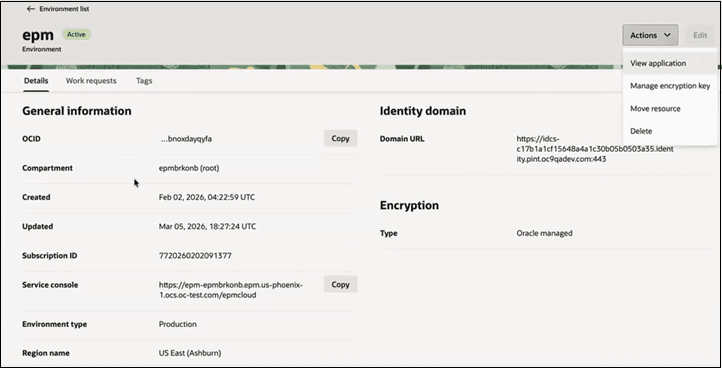Click the Environment type label
This screenshot has width=722, height=368.
(54, 324)
